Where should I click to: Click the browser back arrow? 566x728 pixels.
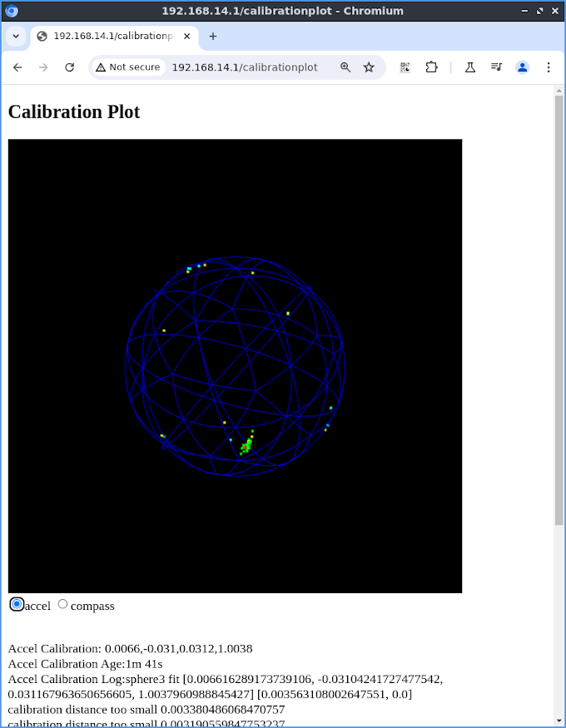tap(17, 67)
